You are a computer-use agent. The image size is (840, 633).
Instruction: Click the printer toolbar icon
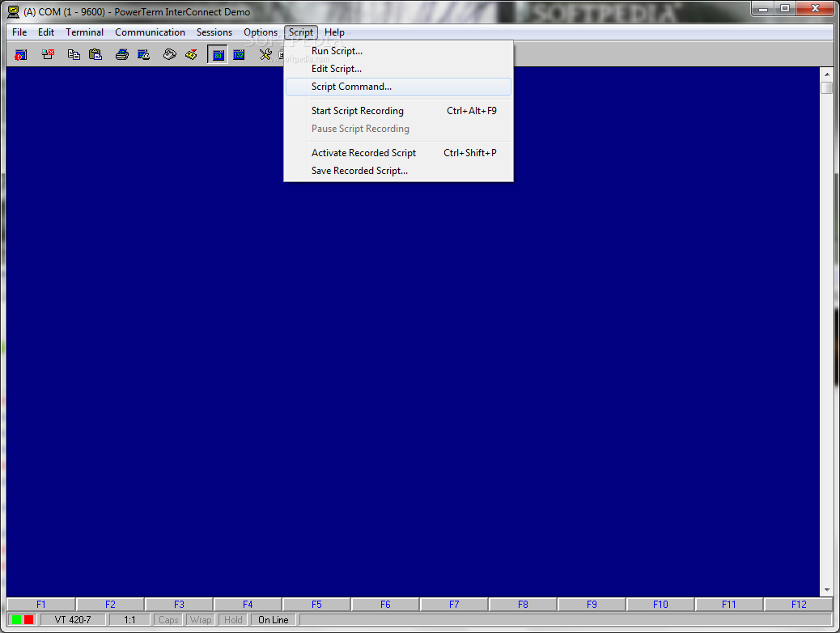tap(122, 54)
